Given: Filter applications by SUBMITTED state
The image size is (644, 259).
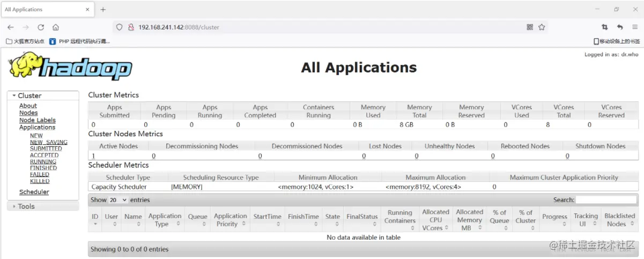Looking at the screenshot, I should point(46,149).
